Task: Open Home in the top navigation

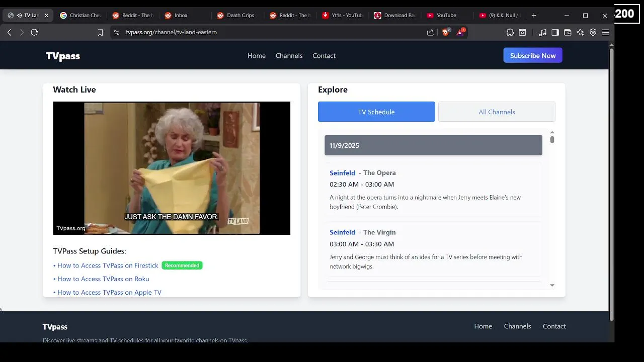Action: click(257, 56)
